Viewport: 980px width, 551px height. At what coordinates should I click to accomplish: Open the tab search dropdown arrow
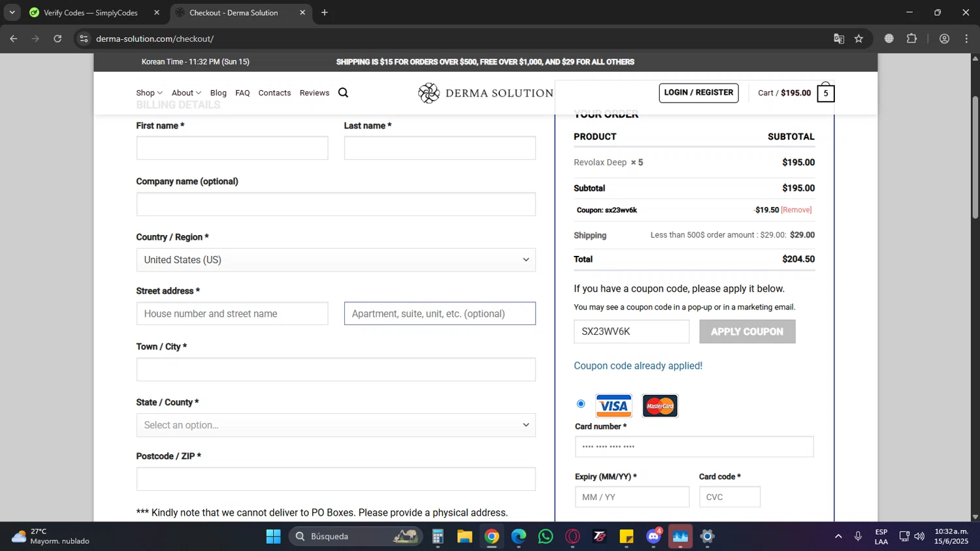tap(12, 12)
